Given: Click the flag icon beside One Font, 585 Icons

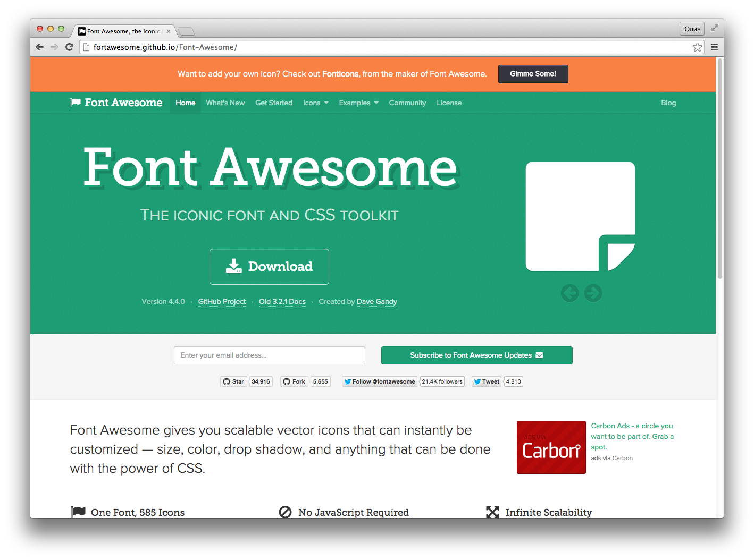Looking at the screenshot, I should click(x=78, y=512).
